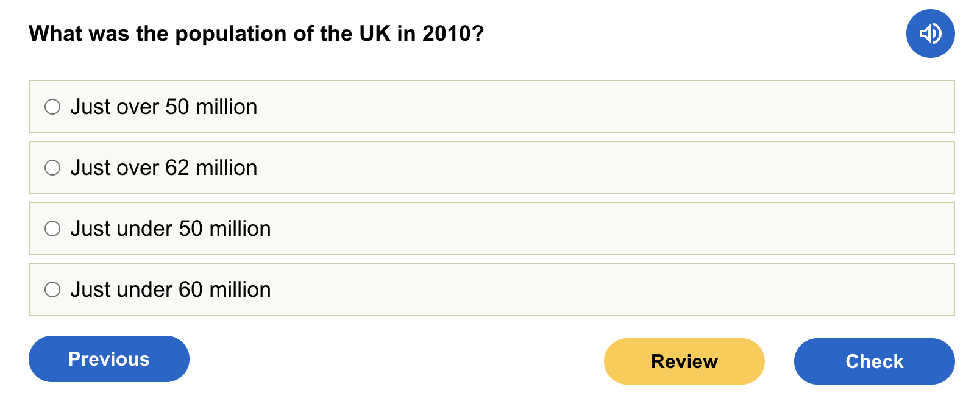Screen dimensions: 980x401
Task: Mark the 'Just under 50 million' radio button
Action: (x=52, y=229)
